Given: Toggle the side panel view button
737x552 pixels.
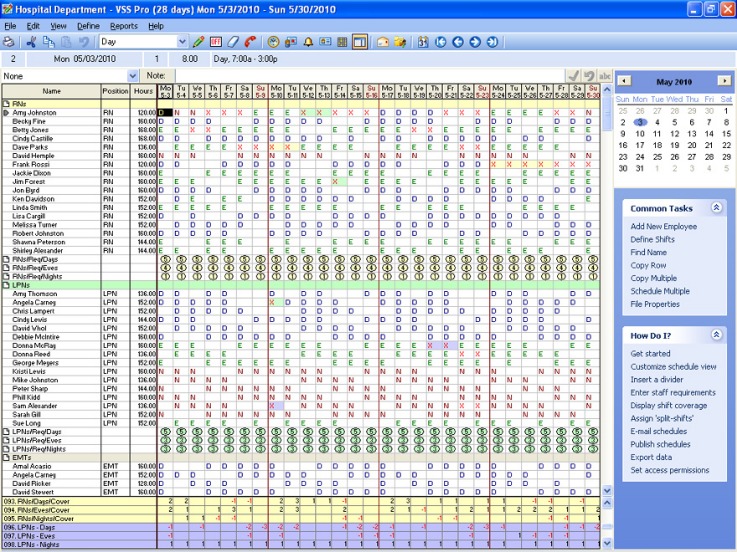Looking at the screenshot, I should click(x=361, y=42).
